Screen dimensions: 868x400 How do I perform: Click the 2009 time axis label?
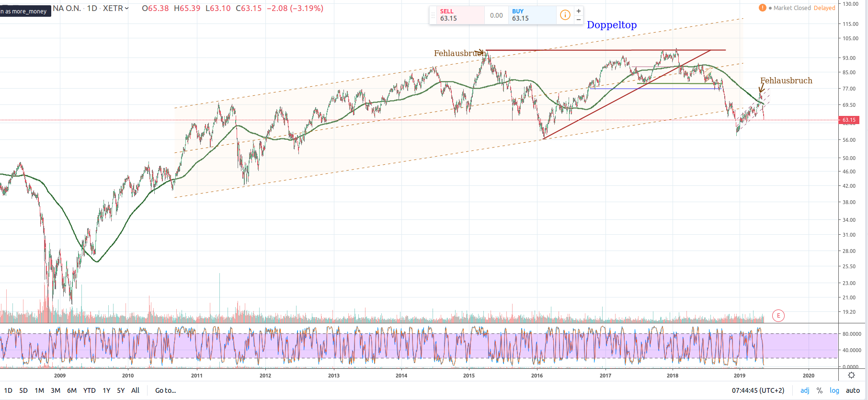click(x=60, y=376)
